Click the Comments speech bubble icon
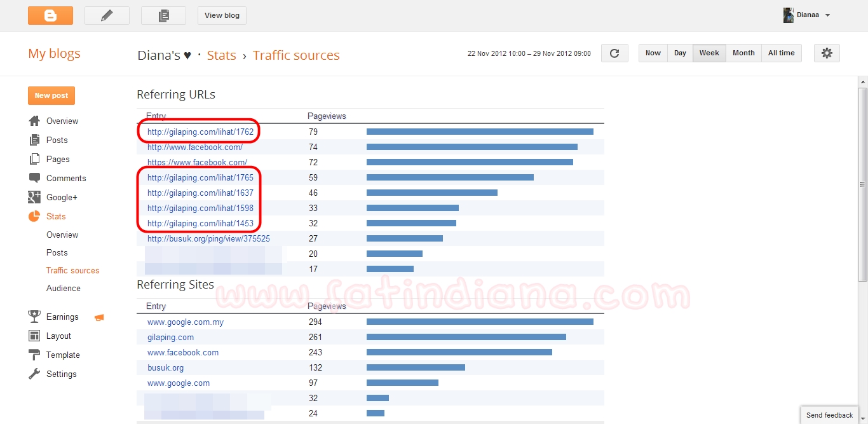This screenshot has height=424, width=868. tap(34, 178)
